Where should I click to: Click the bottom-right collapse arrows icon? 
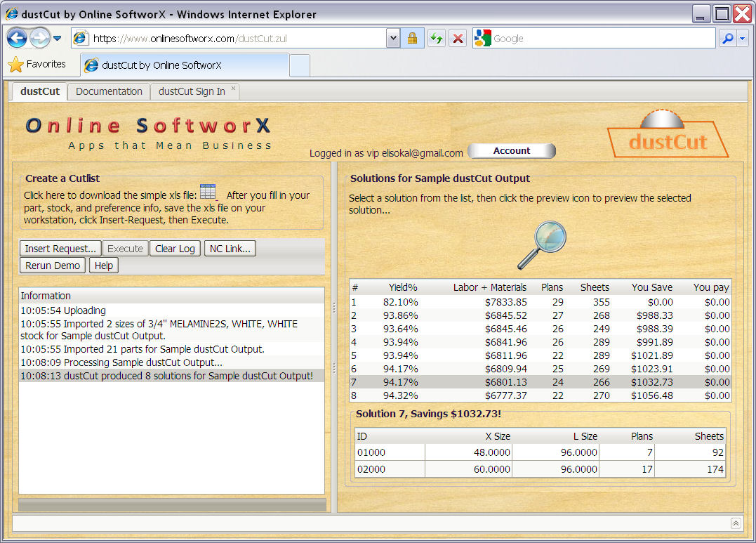pyautogui.click(x=736, y=523)
